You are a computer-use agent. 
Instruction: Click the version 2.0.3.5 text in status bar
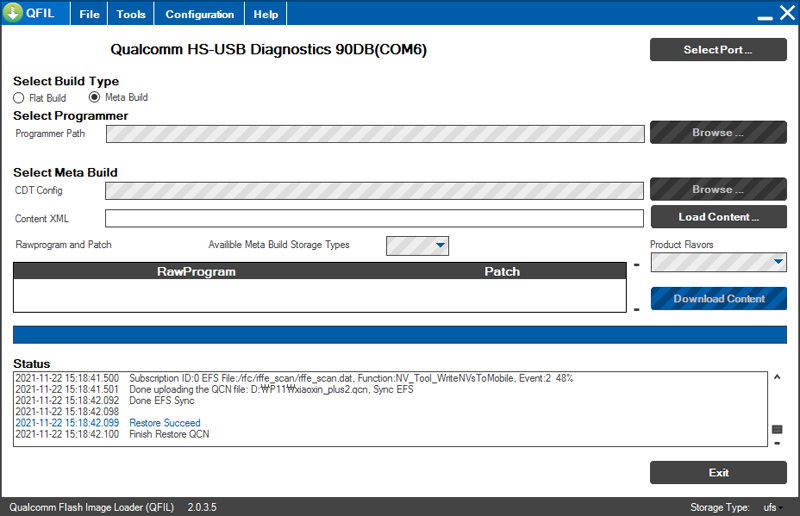coord(202,507)
